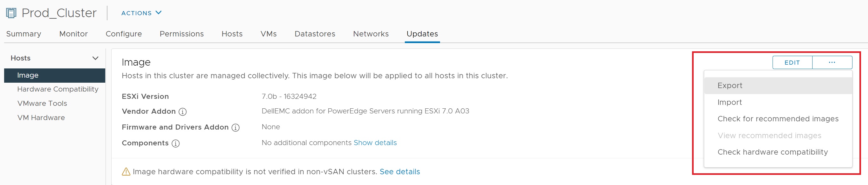Click the hardware compatibility warning icon
Image resolution: width=868 pixels, height=185 pixels.
pos(126,172)
